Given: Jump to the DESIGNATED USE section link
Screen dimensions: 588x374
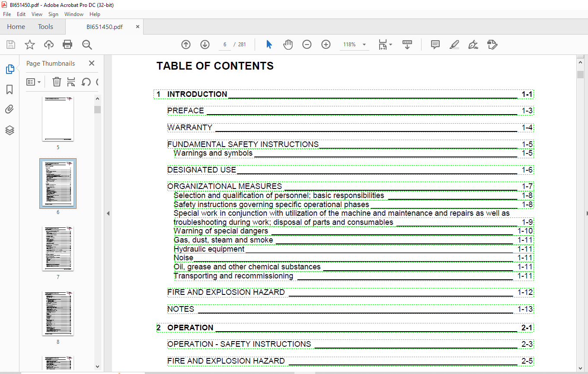Looking at the screenshot, I should pyautogui.click(x=351, y=170).
